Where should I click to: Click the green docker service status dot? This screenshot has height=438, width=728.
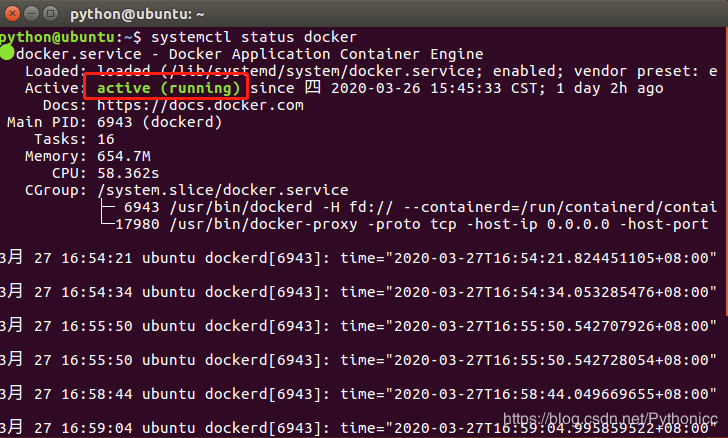[x=7, y=52]
